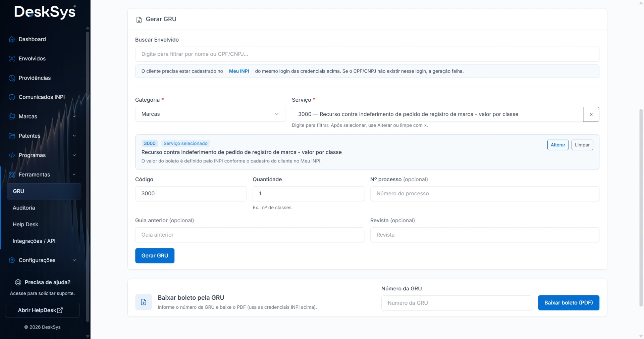Click the Gerar GRU button
The width and height of the screenshot is (644, 339).
(155, 256)
